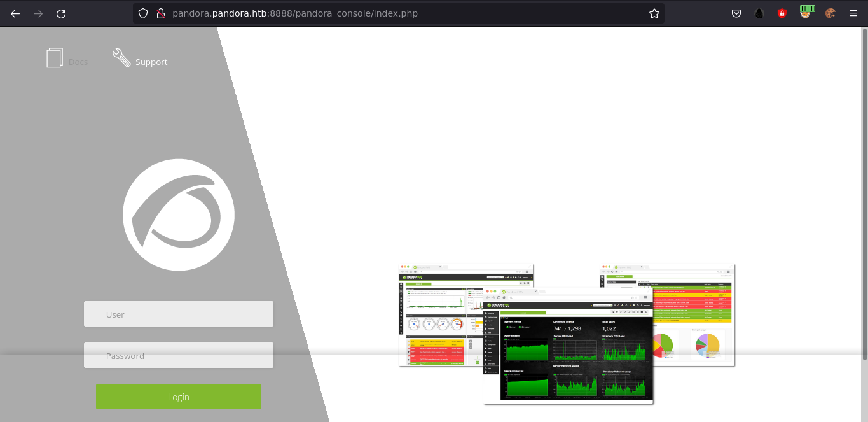Open the dark hooded figure extension
The image size is (868, 422).
coord(759,13)
